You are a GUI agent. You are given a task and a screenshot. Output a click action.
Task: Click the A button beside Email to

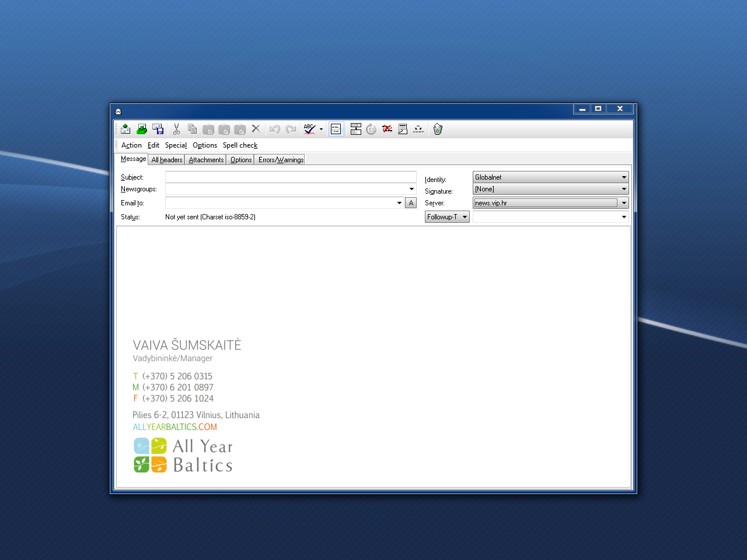coord(411,203)
